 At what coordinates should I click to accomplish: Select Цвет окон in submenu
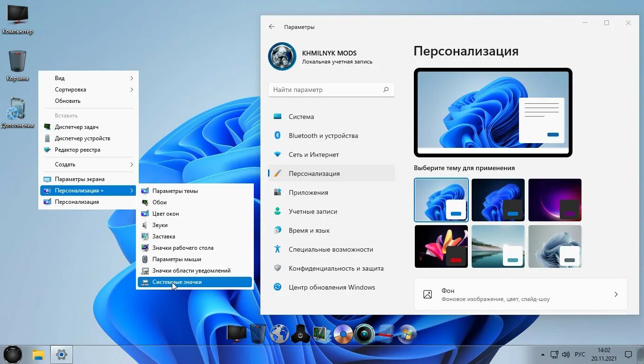click(x=195, y=214)
